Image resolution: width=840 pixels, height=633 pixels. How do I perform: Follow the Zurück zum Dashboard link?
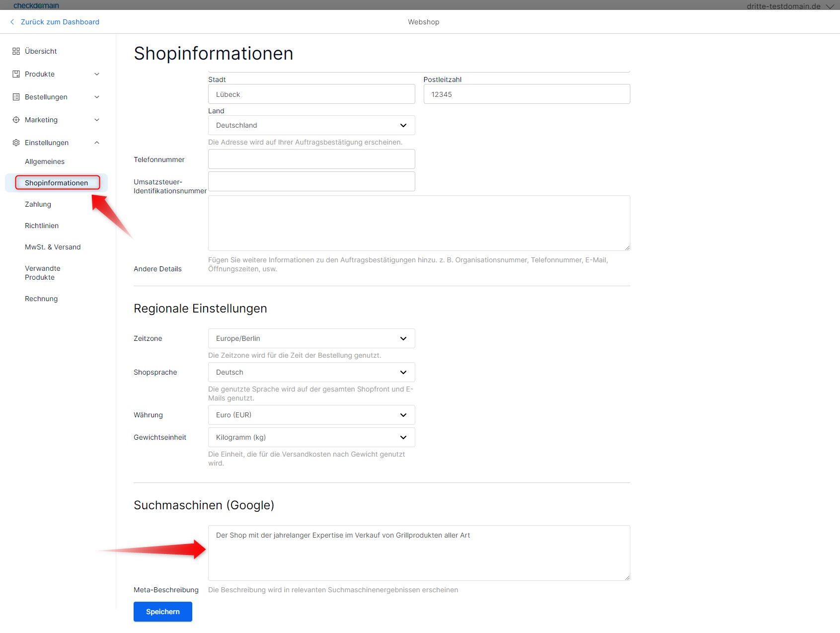pyautogui.click(x=60, y=22)
